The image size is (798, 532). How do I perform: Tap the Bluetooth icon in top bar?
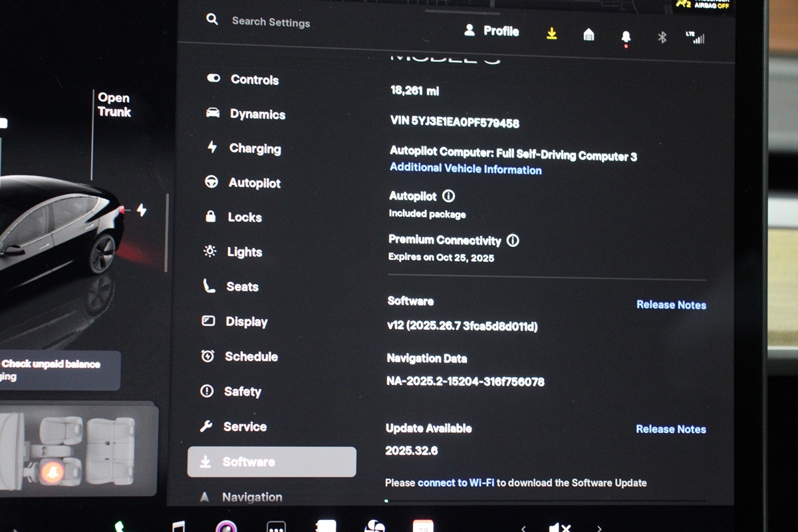pos(662,37)
